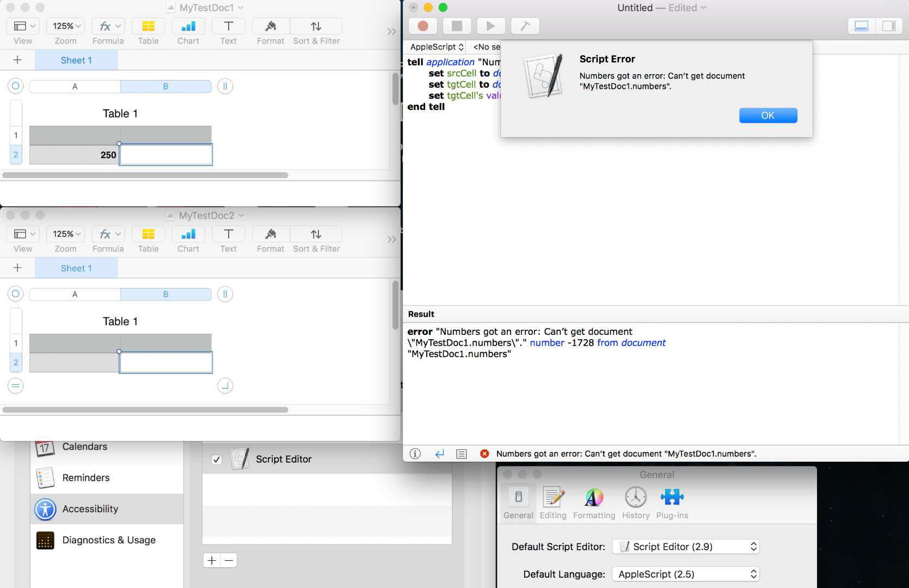Click the vertical scrollbar in MyTestDoc2
Image resolution: width=909 pixels, height=588 pixels.
396,305
